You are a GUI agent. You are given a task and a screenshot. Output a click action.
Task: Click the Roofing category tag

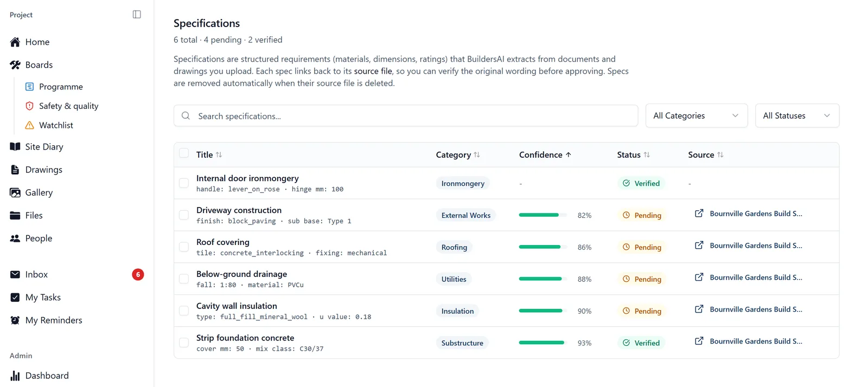pos(454,247)
